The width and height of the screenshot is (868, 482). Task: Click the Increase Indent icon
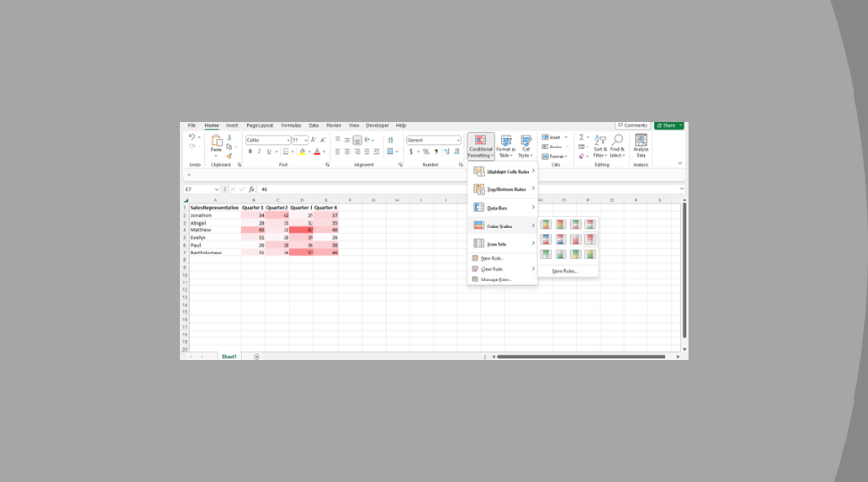coord(376,151)
